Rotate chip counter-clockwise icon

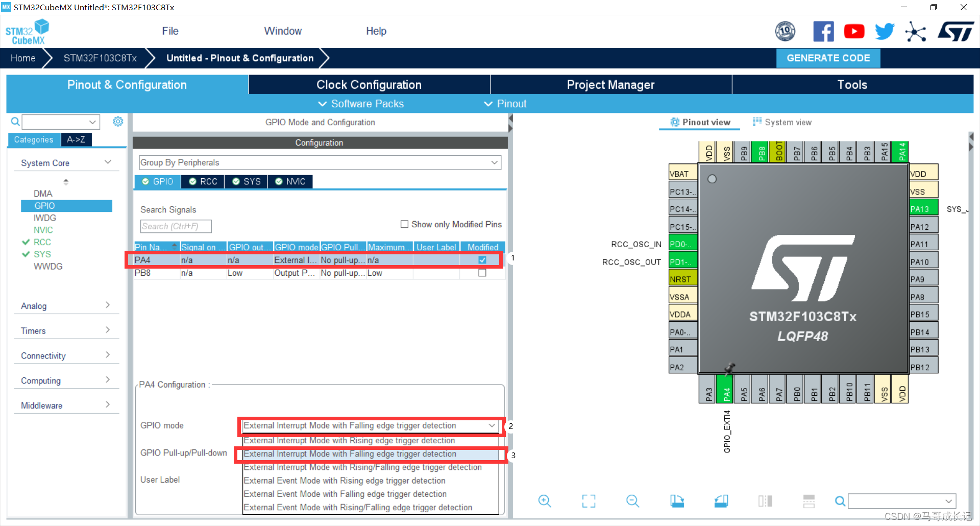click(x=721, y=501)
